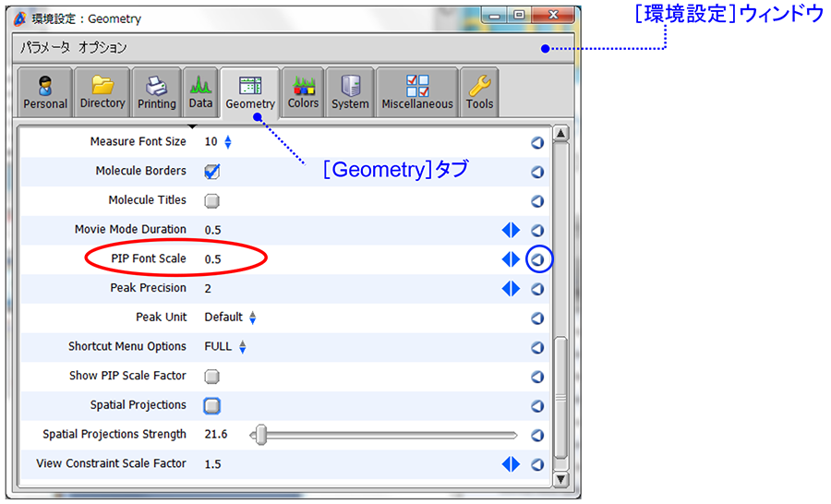831x504 pixels.
Task: Click the Spatial Projections Strength slider handle
Action: click(x=261, y=435)
